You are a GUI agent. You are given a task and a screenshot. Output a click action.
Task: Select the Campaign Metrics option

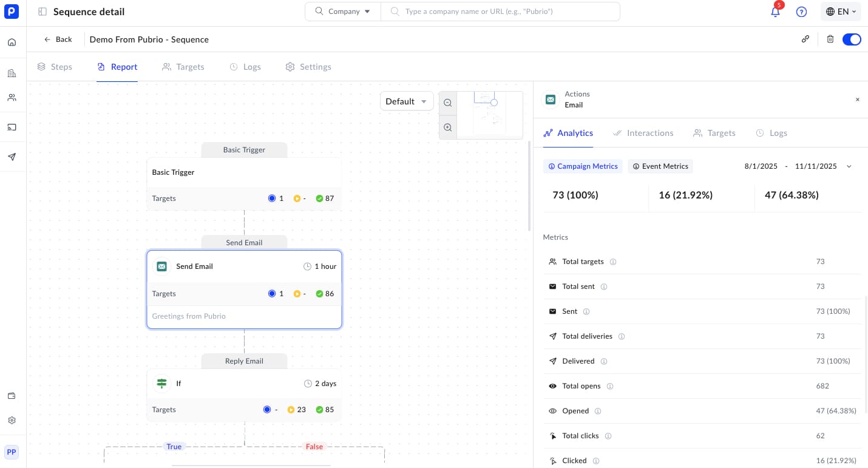(583, 166)
